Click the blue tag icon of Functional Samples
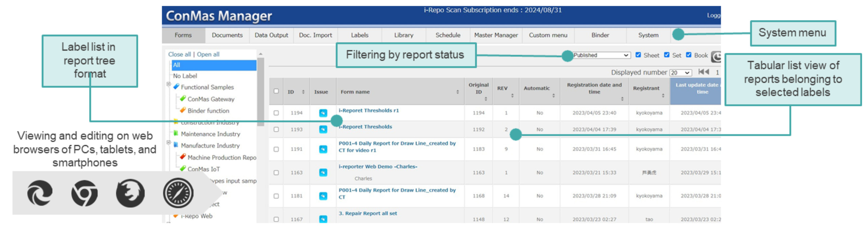The width and height of the screenshot is (868, 229). coord(176,87)
